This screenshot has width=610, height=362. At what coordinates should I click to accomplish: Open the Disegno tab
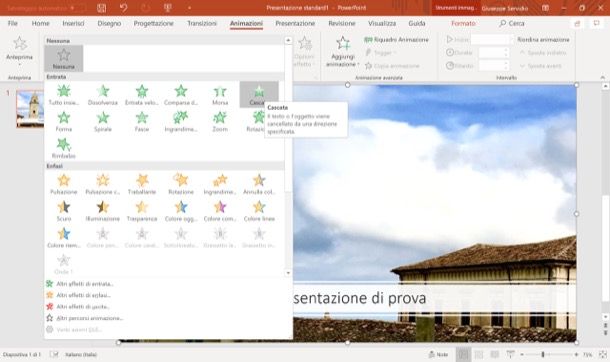coord(109,23)
